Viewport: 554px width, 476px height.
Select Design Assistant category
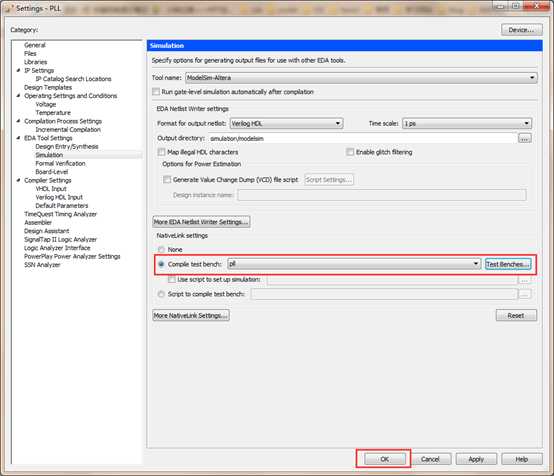click(47, 231)
